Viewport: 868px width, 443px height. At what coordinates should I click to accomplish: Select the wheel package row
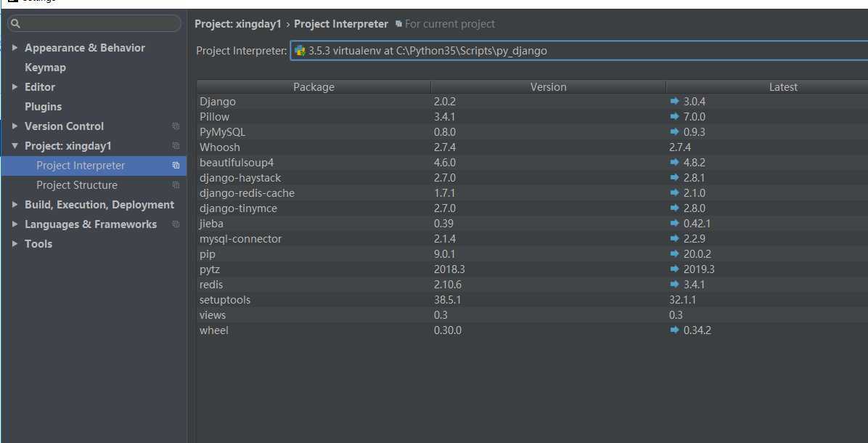click(x=533, y=330)
